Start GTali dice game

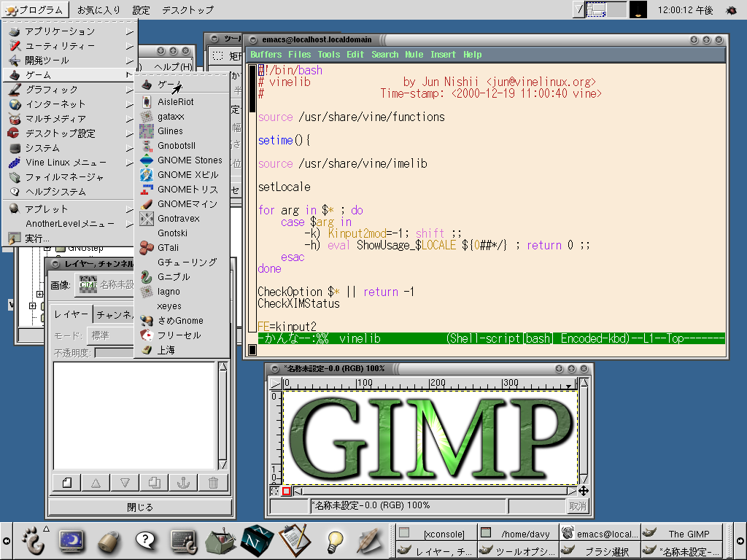click(x=182, y=248)
